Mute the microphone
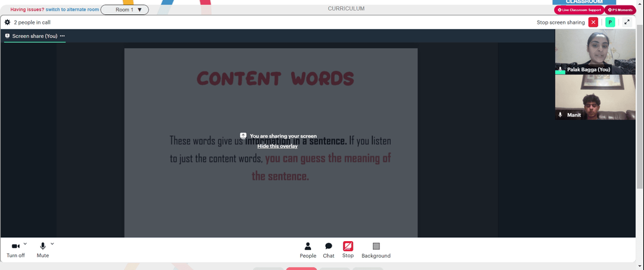Image resolution: width=644 pixels, height=270 pixels. (x=43, y=250)
